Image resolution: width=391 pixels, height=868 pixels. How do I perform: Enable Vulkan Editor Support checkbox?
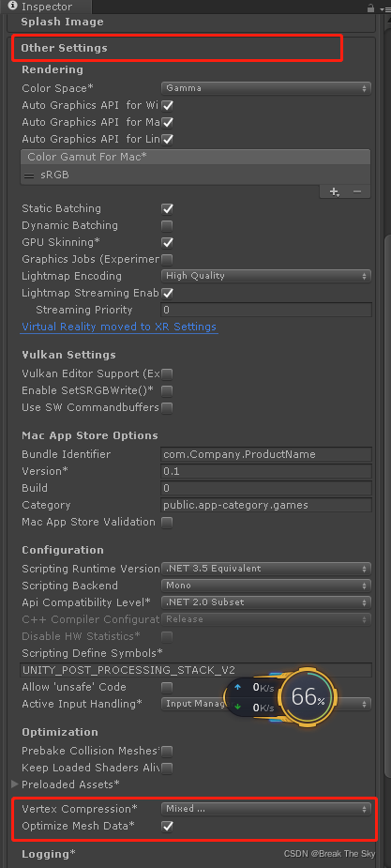167,374
